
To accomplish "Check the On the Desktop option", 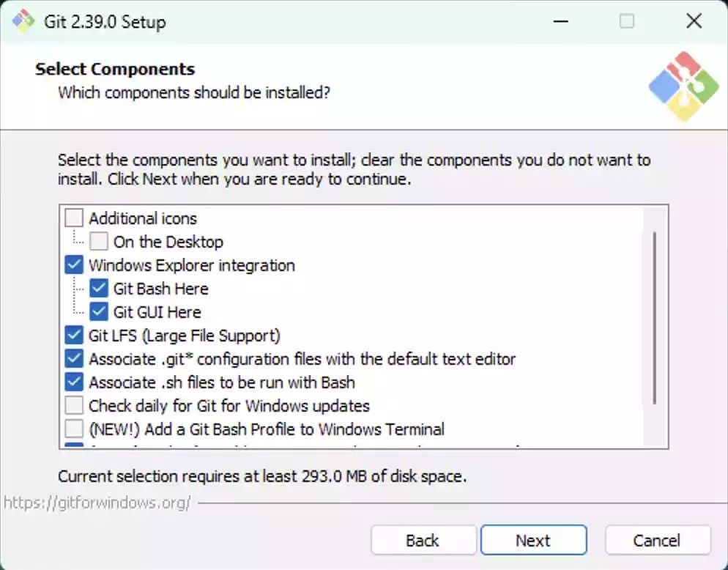I will tap(99, 241).
